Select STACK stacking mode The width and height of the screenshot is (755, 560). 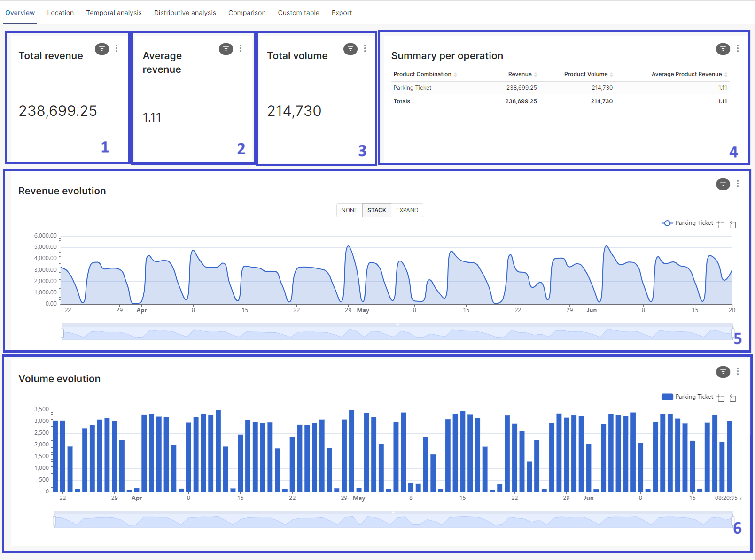click(x=377, y=210)
